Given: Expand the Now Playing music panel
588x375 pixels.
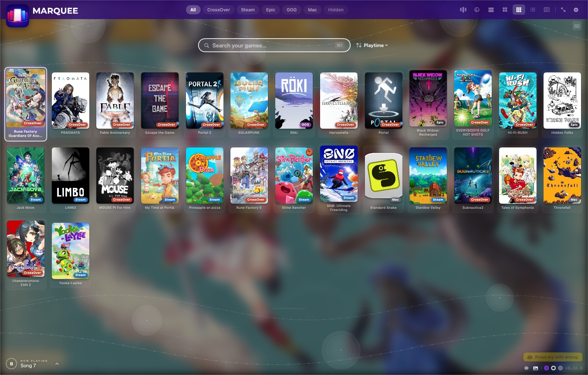Looking at the screenshot, I should click(x=57, y=364).
